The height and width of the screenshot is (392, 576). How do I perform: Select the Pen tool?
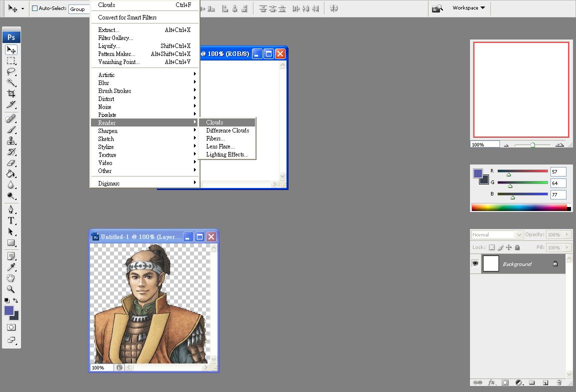point(11,209)
